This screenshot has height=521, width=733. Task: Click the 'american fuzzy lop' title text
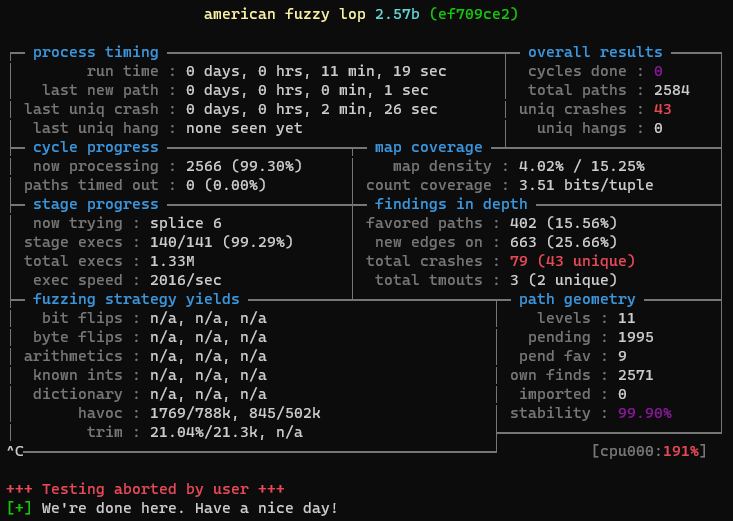point(285,14)
